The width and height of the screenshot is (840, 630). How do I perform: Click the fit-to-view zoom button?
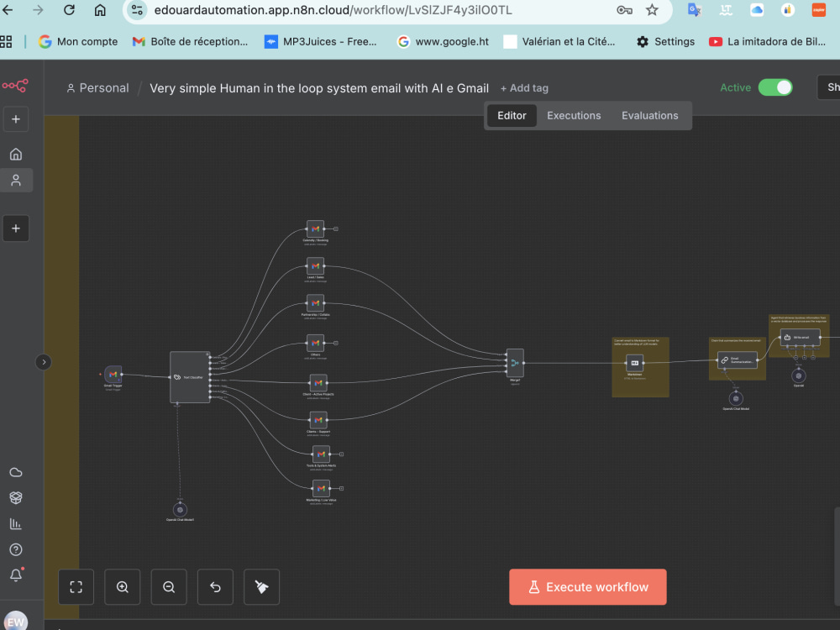pos(76,587)
